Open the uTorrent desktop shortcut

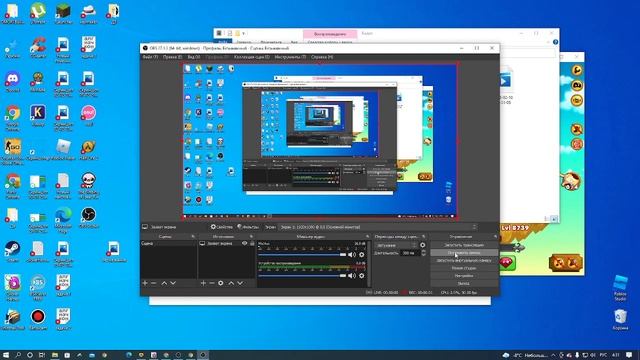point(38,13)
